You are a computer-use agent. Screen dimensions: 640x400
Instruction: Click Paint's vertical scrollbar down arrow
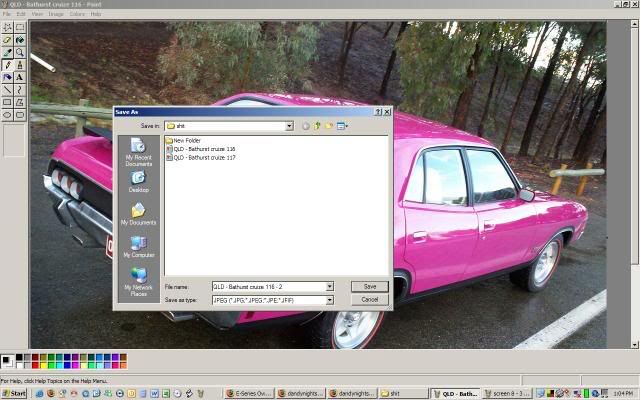coord(635,345)
